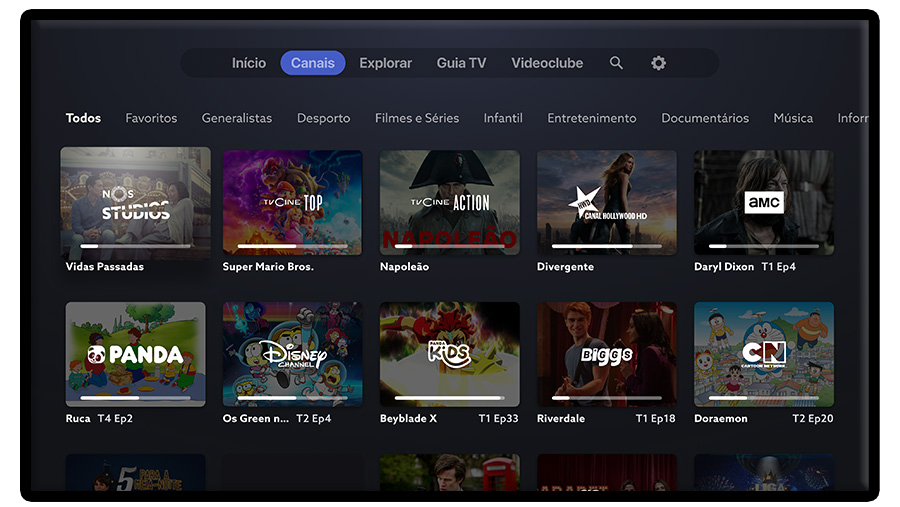This screenshot has height=507, width=900.
Task: Show the Documentários category
Action: pyautogui.click(x=705, y=118)
